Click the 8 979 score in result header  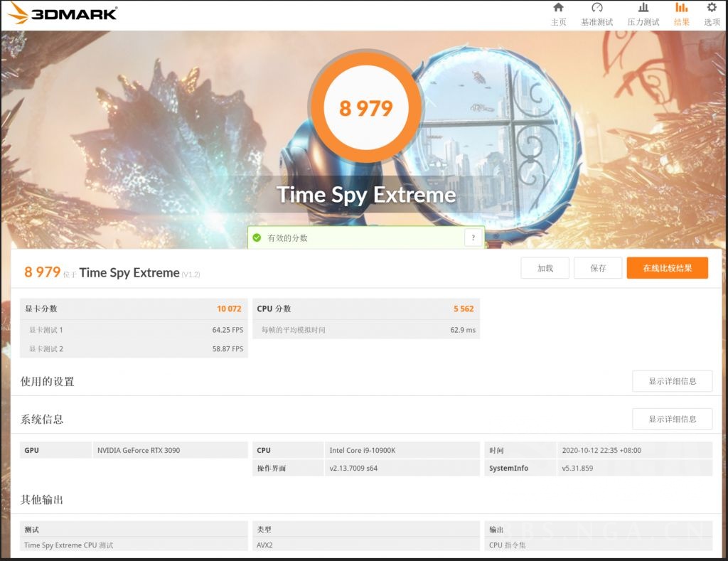tap(42, 272)
